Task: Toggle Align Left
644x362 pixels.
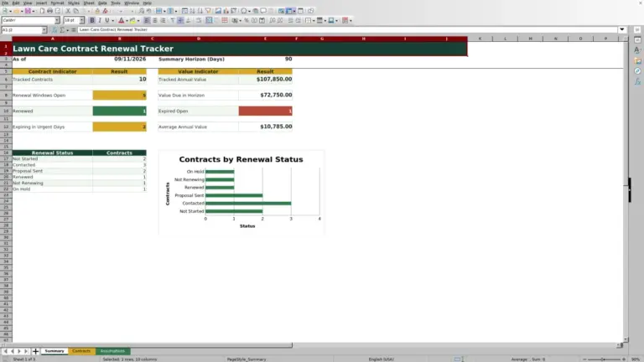Action: click(x=147, y=20)
